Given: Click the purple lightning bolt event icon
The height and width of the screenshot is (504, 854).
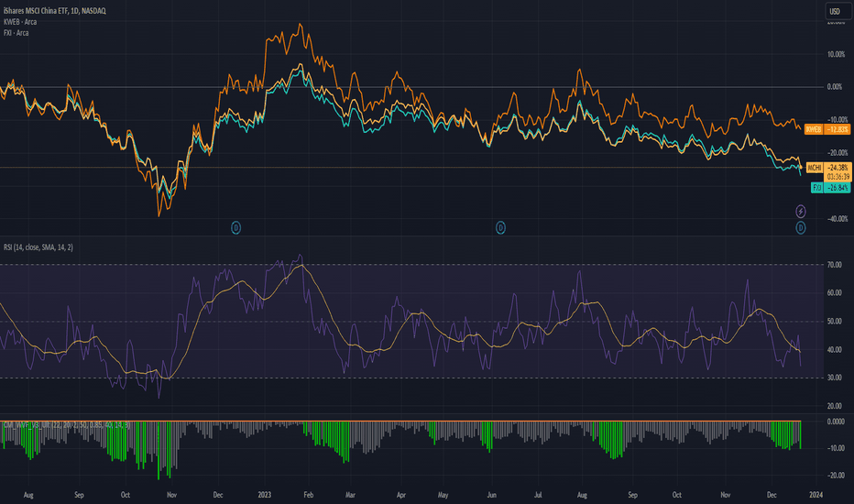Looking at the screenshot, I should [801, 211].
